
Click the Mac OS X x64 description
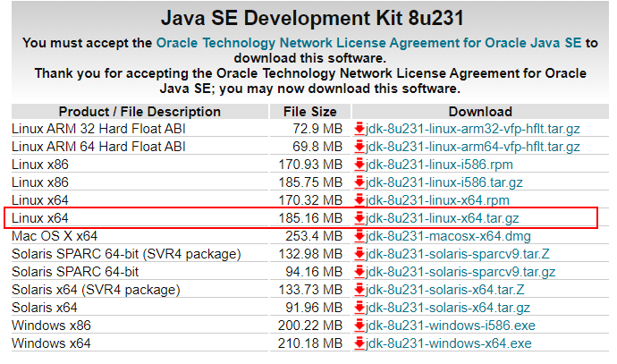click(x=55, y=236)
